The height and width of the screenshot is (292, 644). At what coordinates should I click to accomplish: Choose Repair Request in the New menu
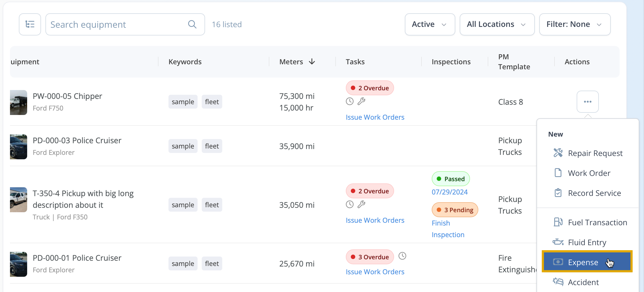[588, 153]
